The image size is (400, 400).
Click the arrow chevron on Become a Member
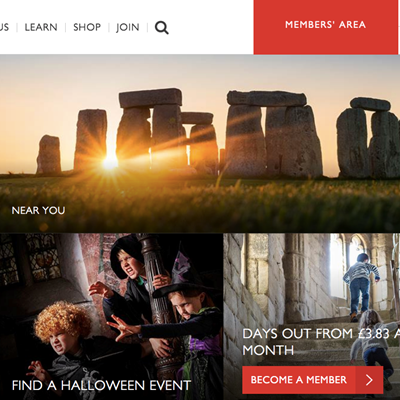[369, 380]
